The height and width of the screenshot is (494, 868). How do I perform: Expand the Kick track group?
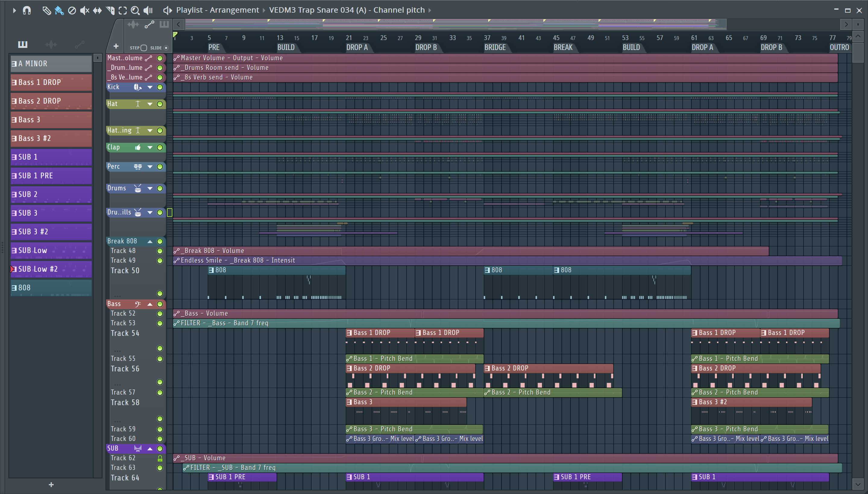(150, 87)
